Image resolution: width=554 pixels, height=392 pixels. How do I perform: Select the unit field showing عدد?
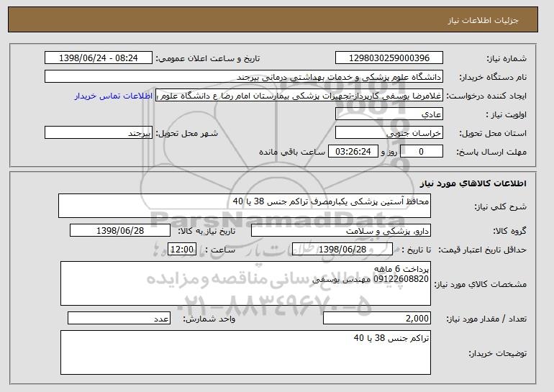point(119,318)
